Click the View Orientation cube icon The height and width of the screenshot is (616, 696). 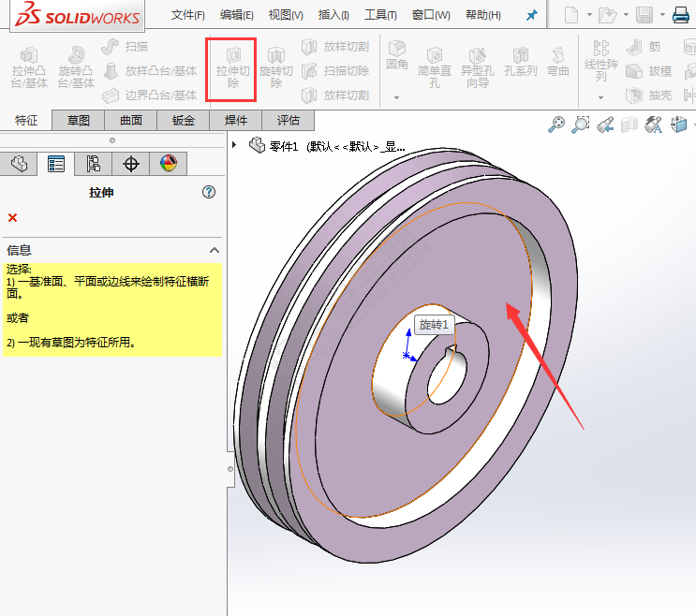coord(679,125)
